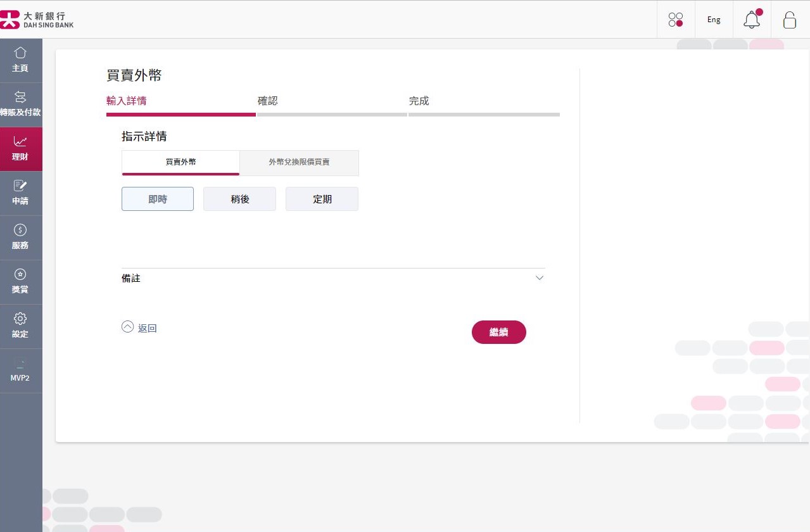Open the 服務 services sidebar icon

[20, 231]
